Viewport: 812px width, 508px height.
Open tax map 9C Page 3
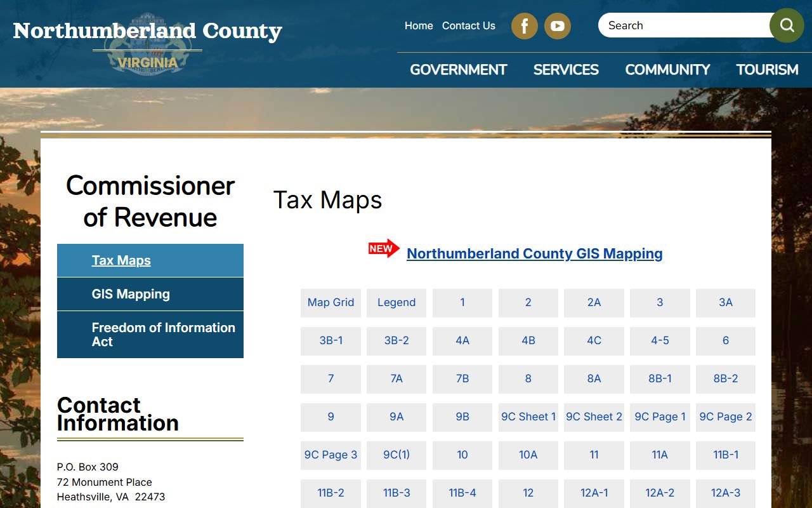pos(331,455)
